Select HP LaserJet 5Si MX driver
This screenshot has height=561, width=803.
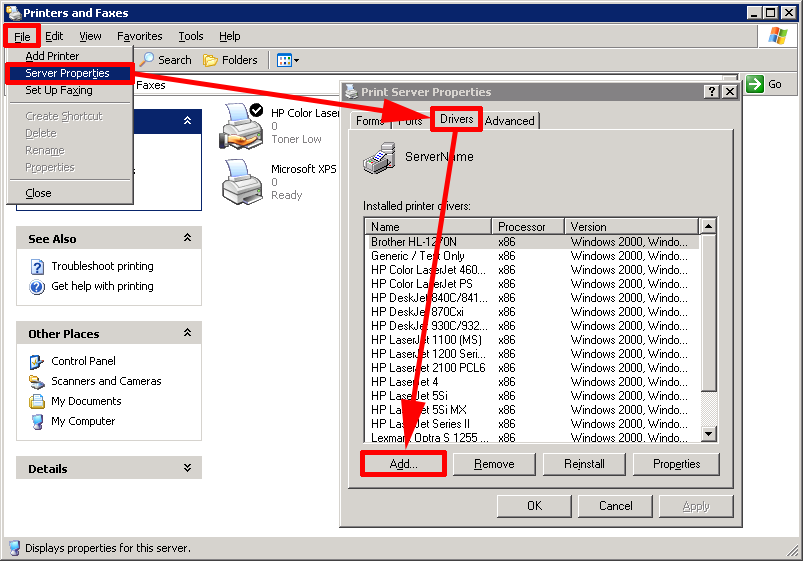point(533,410)
